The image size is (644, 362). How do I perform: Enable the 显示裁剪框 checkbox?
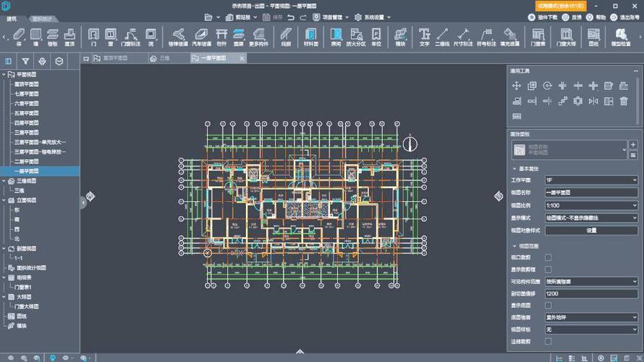[548, 269]
